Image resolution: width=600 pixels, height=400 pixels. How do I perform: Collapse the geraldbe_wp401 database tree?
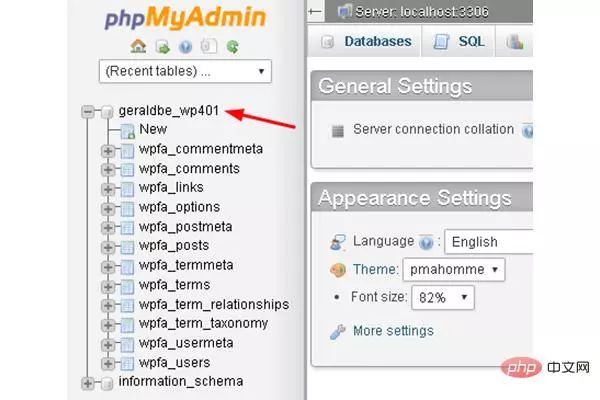[x=88, y=112]
